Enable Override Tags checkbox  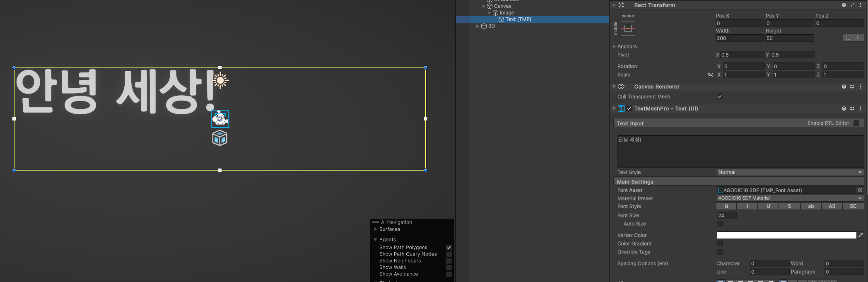720,252
